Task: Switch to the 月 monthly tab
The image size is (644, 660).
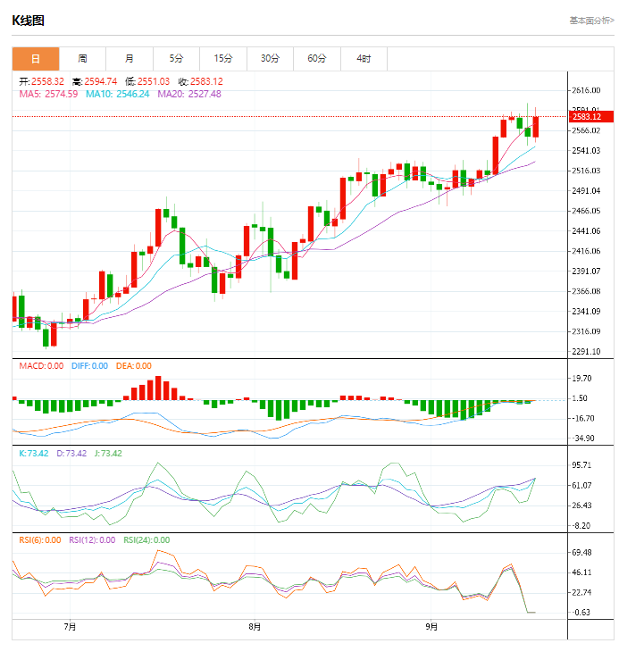Action: pos(130,59)
